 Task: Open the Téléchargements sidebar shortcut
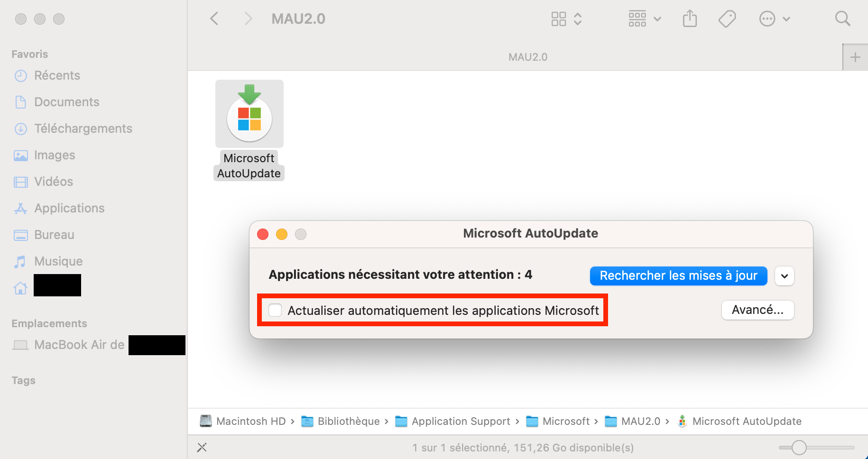click(x=83, y=128)
